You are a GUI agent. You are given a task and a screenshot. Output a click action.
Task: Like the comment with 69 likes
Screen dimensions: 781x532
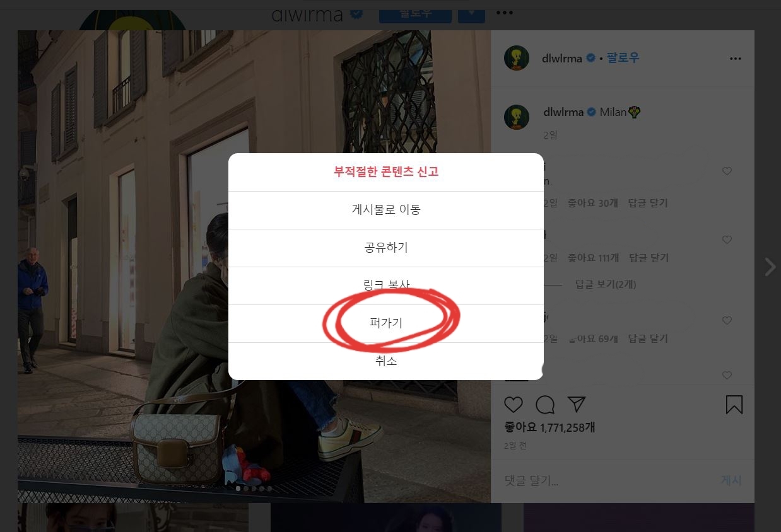pos(727,320)
